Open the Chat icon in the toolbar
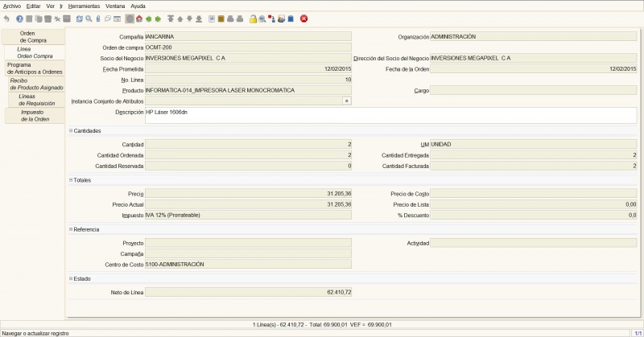Image resolution: width=644 pixels, height=337 pixels. click(x=108, y=18)
